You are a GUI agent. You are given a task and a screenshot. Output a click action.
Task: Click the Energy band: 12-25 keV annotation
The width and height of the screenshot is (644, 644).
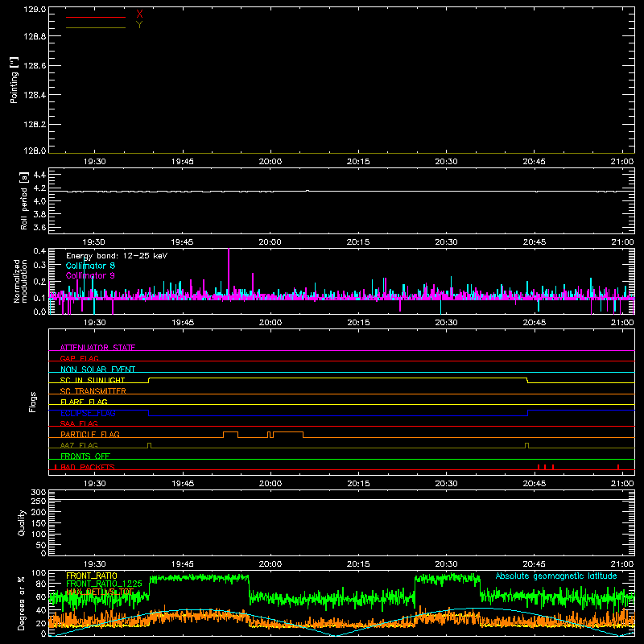pyautogui.click(x=117, y=256)
